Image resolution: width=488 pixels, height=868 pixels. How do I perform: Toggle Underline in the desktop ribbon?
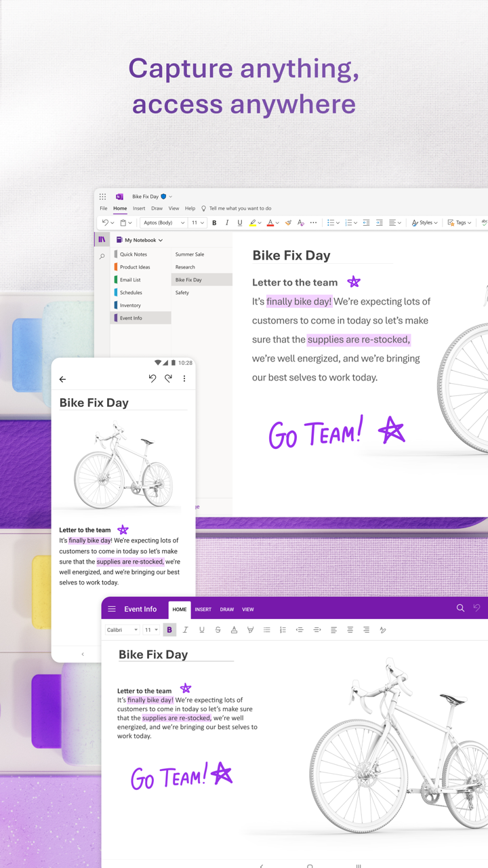(x=239, y=222)
